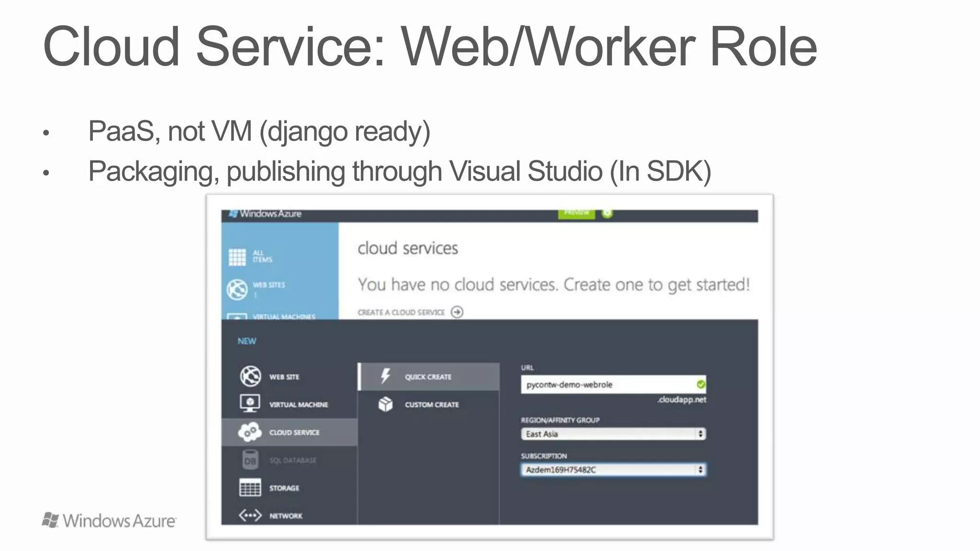Click the Create a Cloud Service link
Viewport: 980px width, 551px height.
point(401,312)
